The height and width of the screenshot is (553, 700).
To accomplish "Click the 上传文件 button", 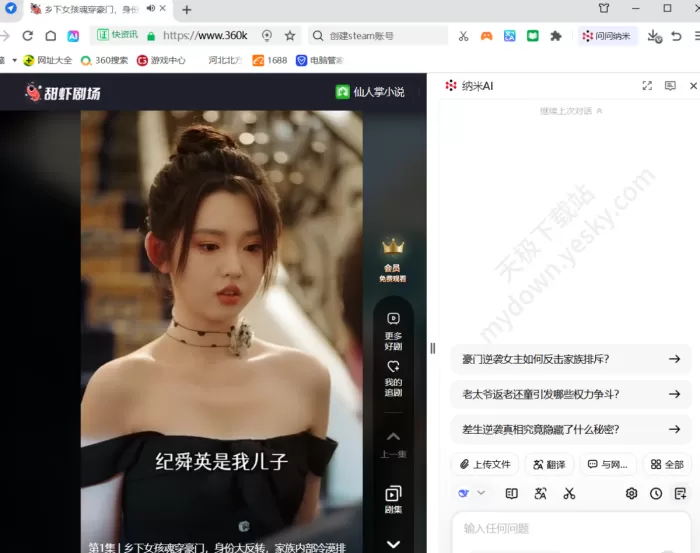I will (485, 465).
